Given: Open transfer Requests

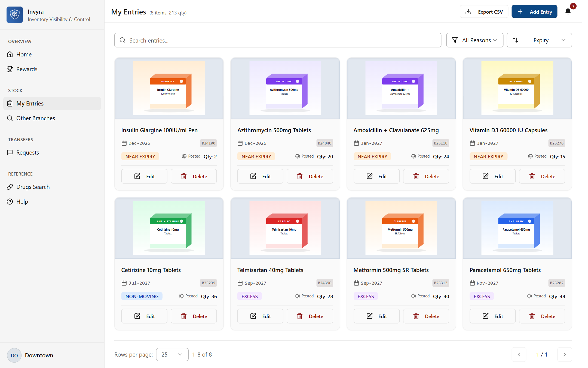Looking at the screenshot, I should pyautogui.click(x=52, y=153).
